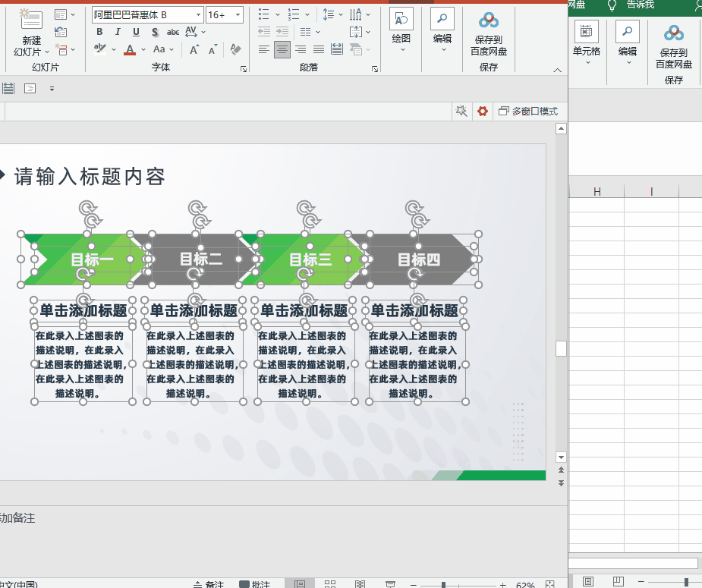Click the Reset slide icon in Slides group
The height and width of the screenshot is (588, 702).
tap(61, 32)
